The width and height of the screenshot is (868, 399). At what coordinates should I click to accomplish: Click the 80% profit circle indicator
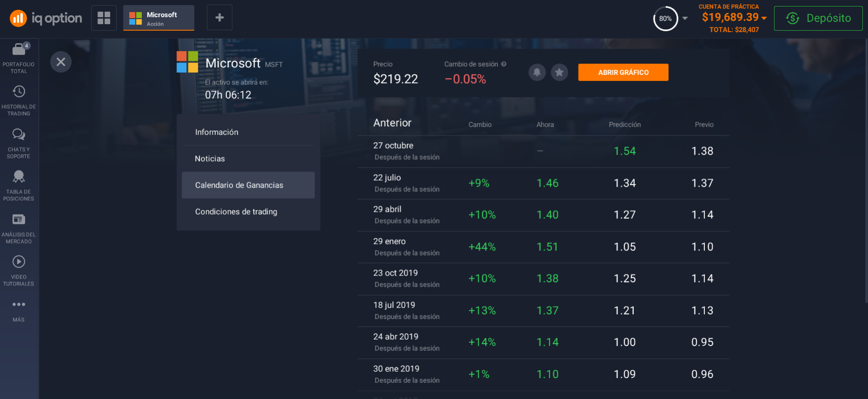pos(665,19)
